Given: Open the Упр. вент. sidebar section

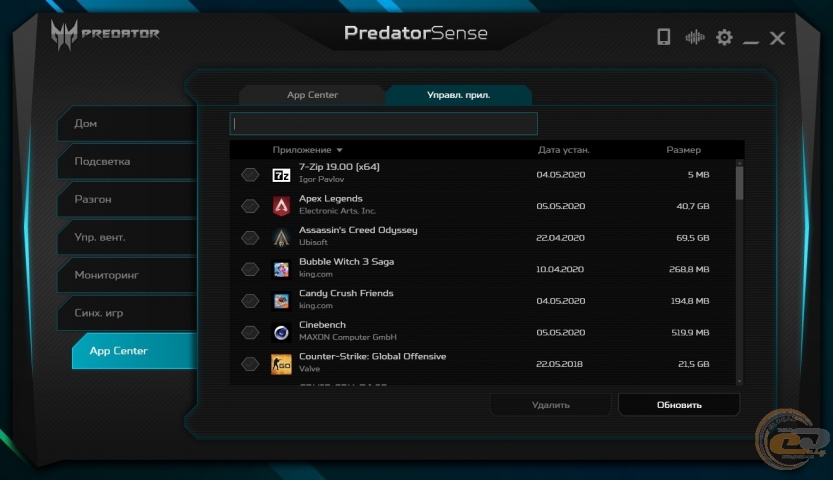Looking at the screenshot, I should 128,237.
